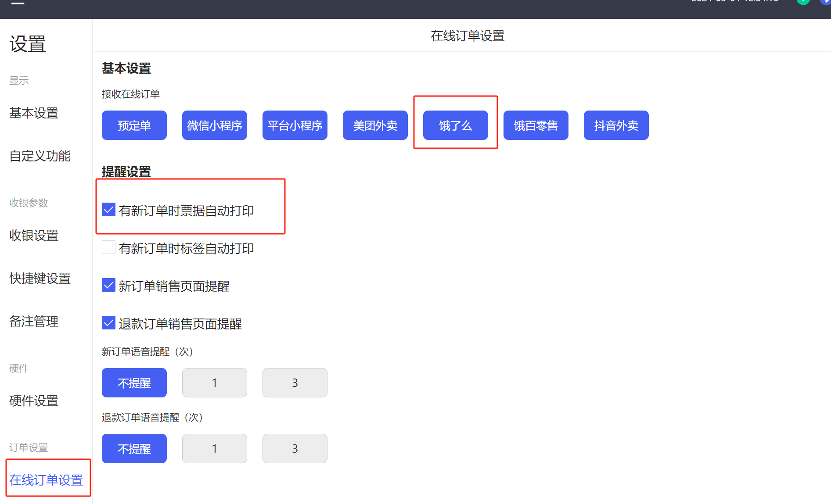The height and width of the screenshot is (504, 831).
Task: Toggle the 预定单 order channel
Action: (x=134, y=125)
